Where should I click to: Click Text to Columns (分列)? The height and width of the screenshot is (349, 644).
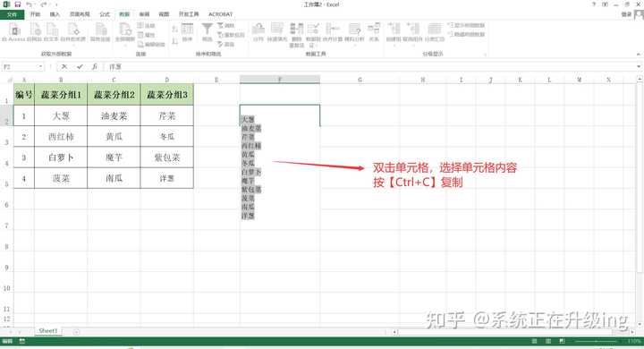click(x=258, y=32)
